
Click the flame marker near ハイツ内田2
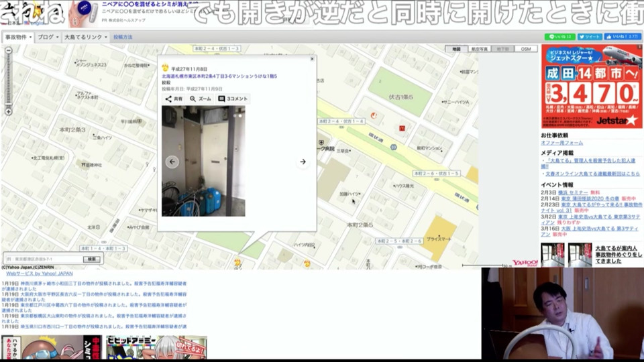coord(307,263)
